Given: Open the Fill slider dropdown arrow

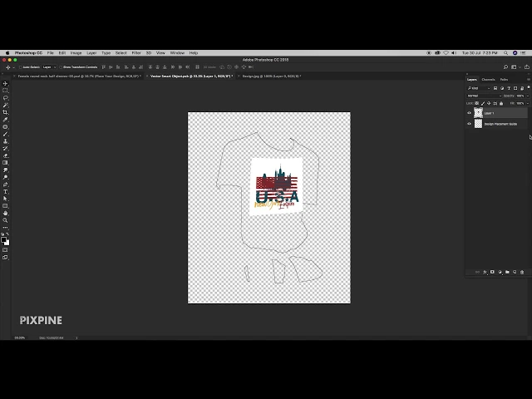Looking at the screenshot, I should coord(528,103).
